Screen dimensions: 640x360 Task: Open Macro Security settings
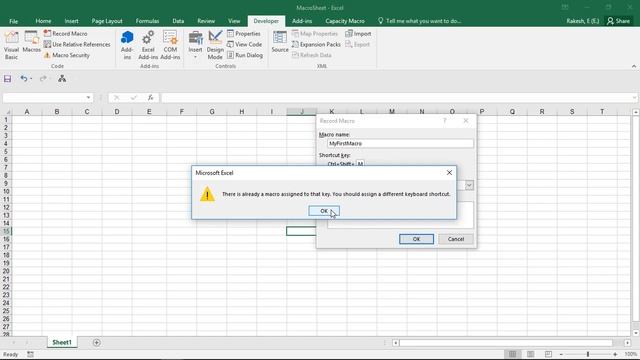pos(67,55)
